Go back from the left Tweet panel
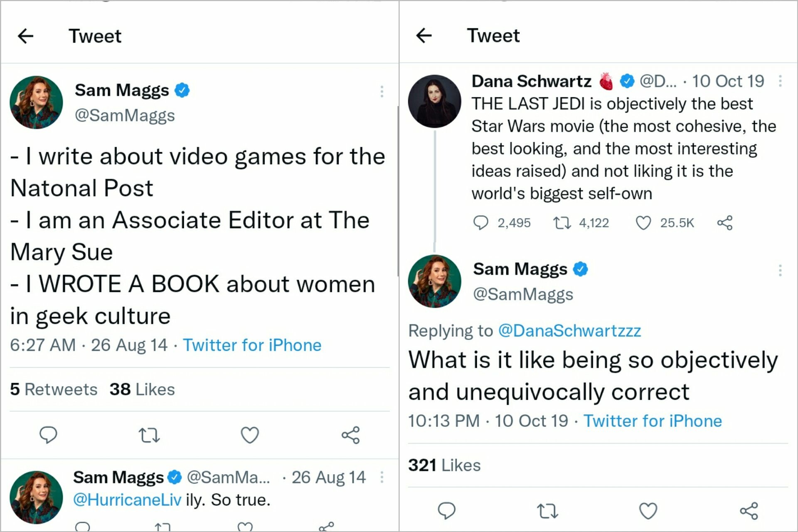This screenshot has width=798, height=532. tap(25, 36)
